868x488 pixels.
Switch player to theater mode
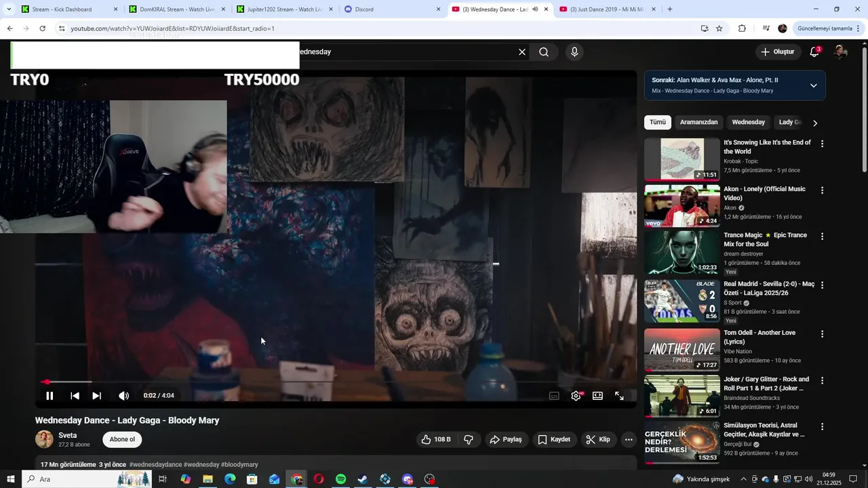click(597, 396)
